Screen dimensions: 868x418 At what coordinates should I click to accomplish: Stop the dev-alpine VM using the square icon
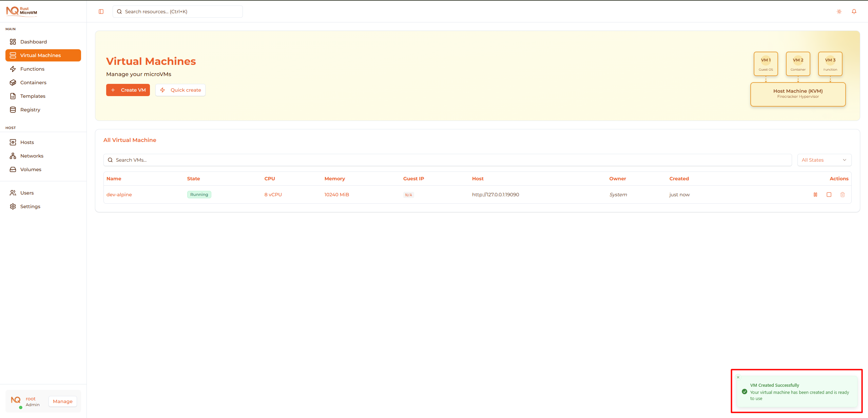829,194
